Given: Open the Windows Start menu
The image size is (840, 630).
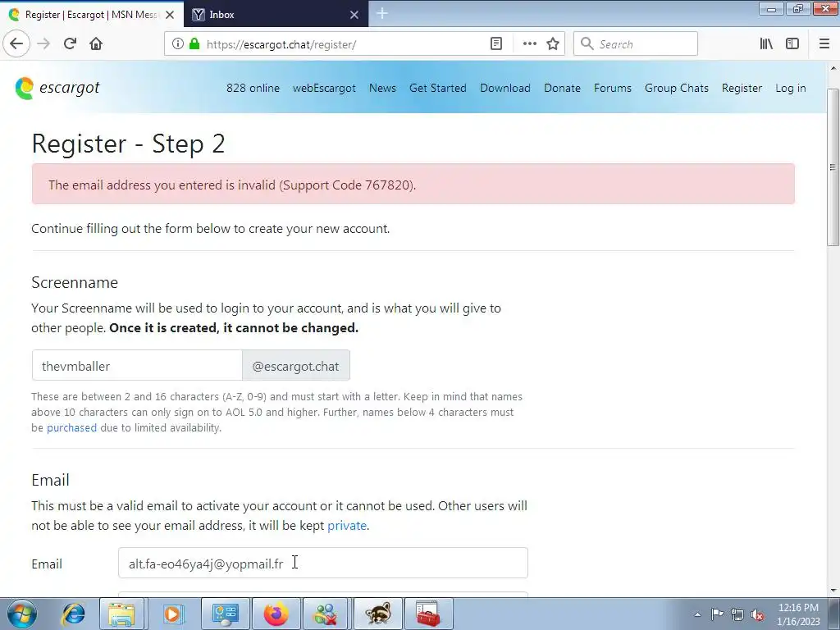Looking at the screenshot, I should coord(21,614).
